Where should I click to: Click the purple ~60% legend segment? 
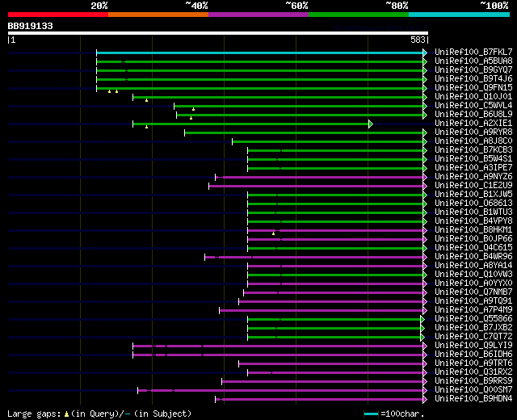point(258,15)
